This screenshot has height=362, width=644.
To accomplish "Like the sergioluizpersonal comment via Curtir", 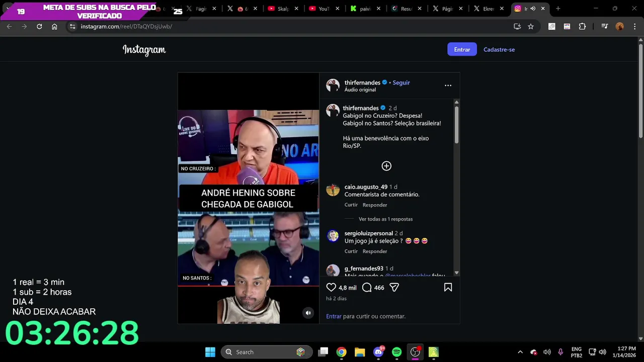I will point(351,251).
